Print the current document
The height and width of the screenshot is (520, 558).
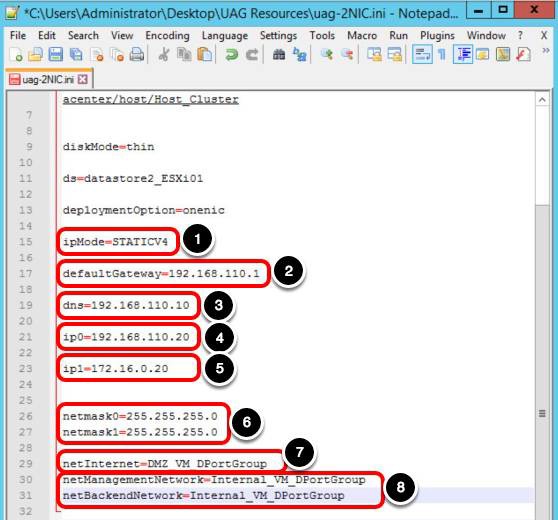tap(137, 55)
